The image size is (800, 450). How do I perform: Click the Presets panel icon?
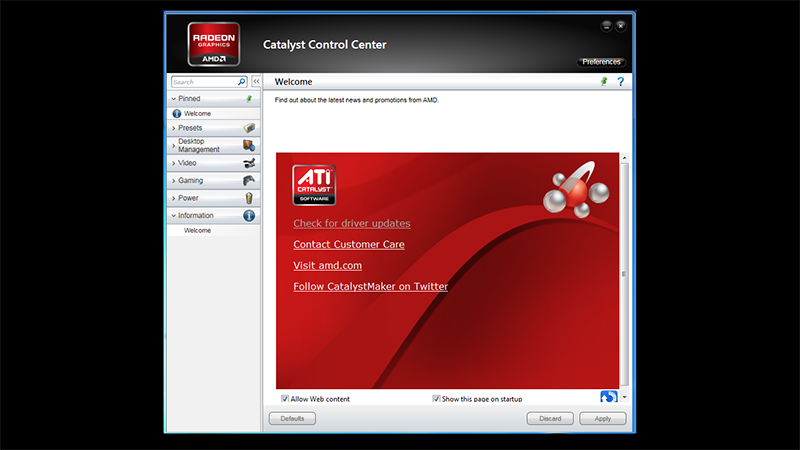(249, 128)
